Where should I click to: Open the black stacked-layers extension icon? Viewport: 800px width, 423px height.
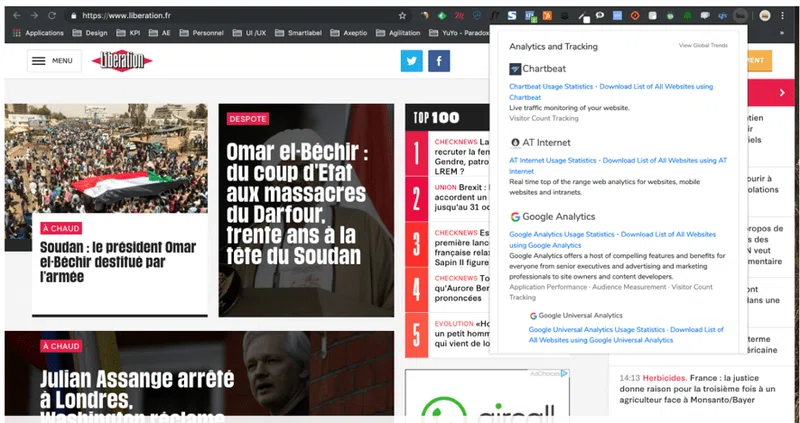click(565, 16)
